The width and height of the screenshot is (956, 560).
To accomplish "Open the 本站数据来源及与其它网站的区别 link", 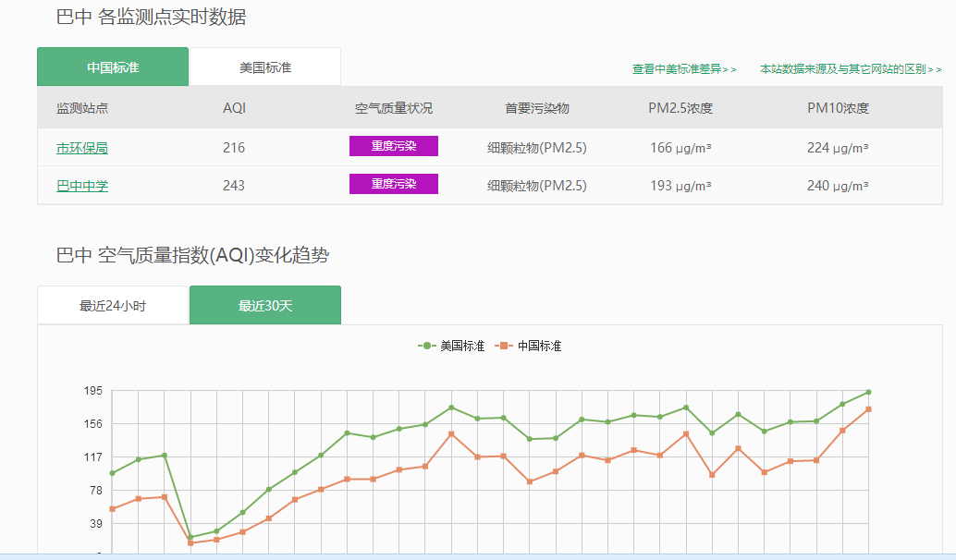I will pyautogui.click(x=850, y=69).
